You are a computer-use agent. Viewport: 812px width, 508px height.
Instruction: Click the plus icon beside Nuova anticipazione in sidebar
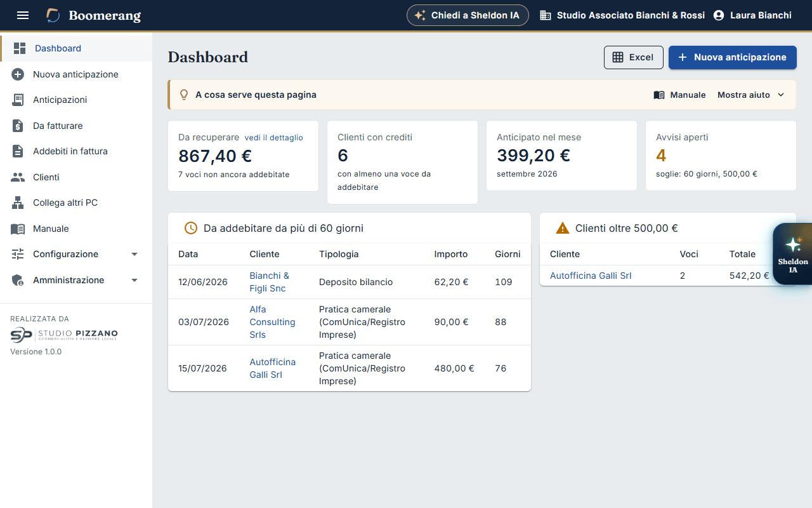coord(18,74)
